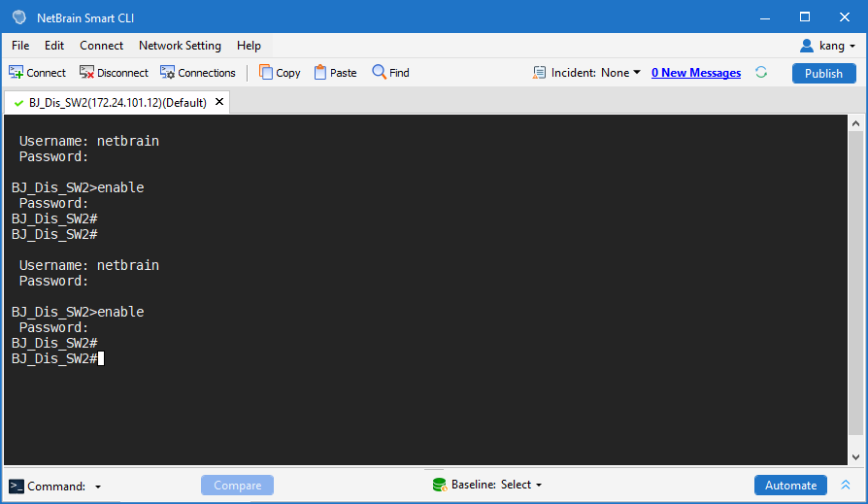Click the refresh messages icon
This screenshot has width=868, height=504.
(761, 73)
